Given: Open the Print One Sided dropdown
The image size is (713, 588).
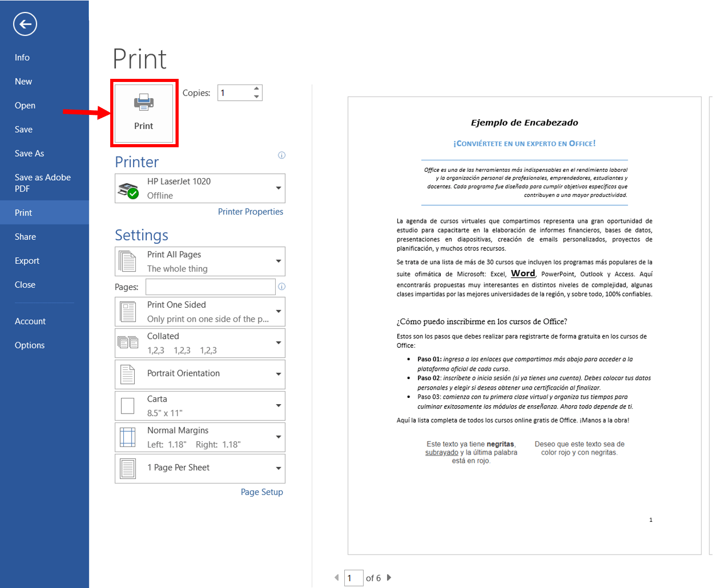Looking at the screenshot, I should pyautogui.click(x=200, y=311).
